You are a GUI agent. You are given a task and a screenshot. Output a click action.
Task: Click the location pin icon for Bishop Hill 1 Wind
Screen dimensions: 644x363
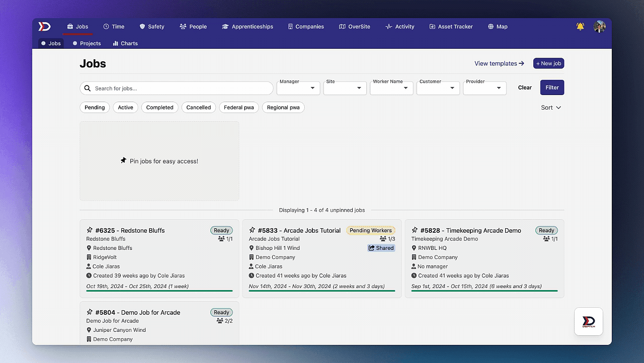(x=252, y=248)
